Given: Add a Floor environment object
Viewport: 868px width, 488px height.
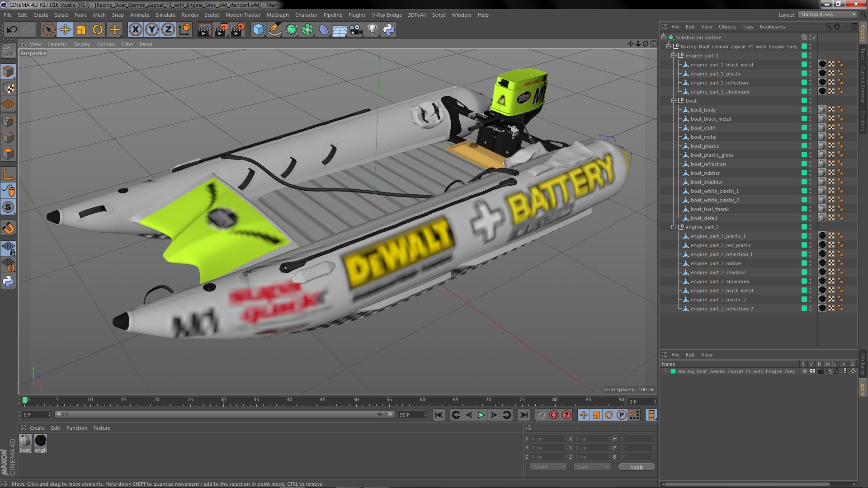Looking at the screenshot, I should point(340,30).
